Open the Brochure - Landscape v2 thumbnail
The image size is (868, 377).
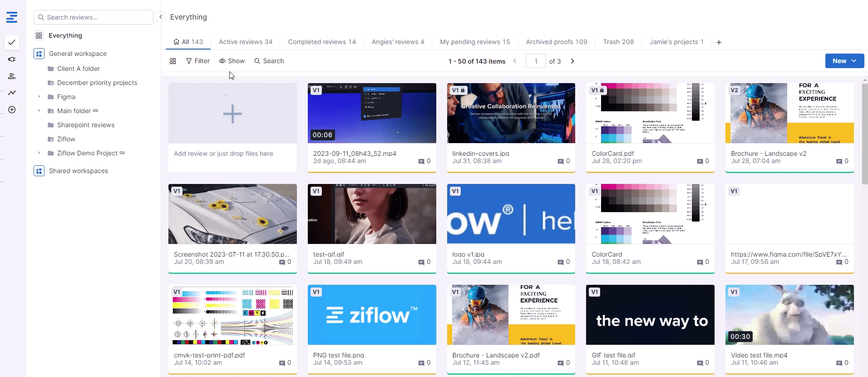click(x=789, y=113)
